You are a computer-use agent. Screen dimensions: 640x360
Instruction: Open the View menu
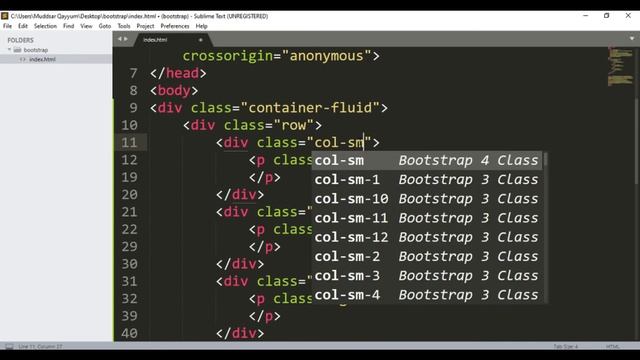click(x=86, y=26)
